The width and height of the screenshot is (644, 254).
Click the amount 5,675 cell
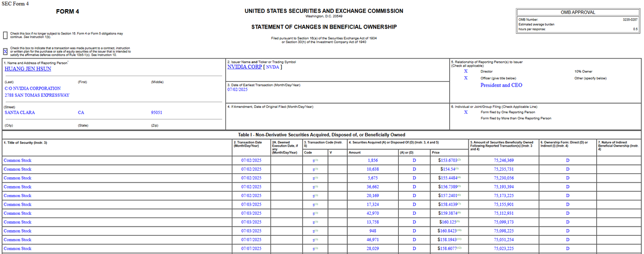pyautogui.click(x=373, y=178)
